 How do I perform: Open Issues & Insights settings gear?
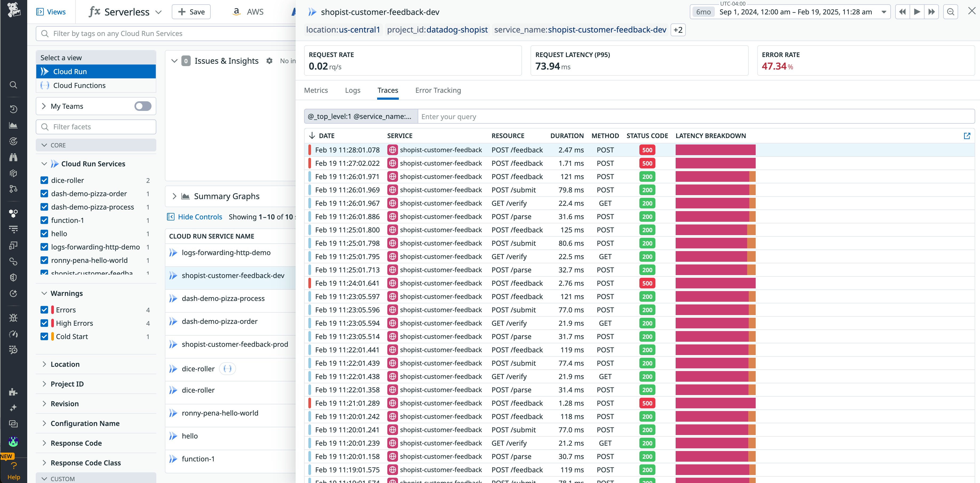(x=269, y=61)
